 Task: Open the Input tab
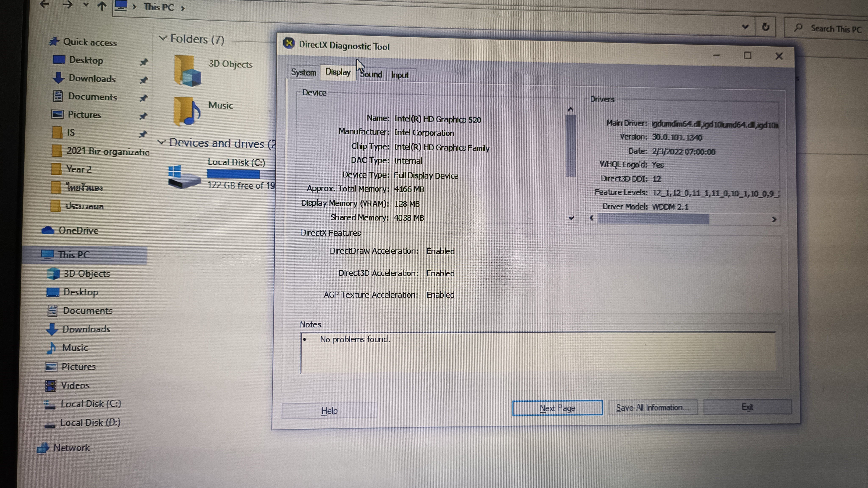[x=400, y=75]
